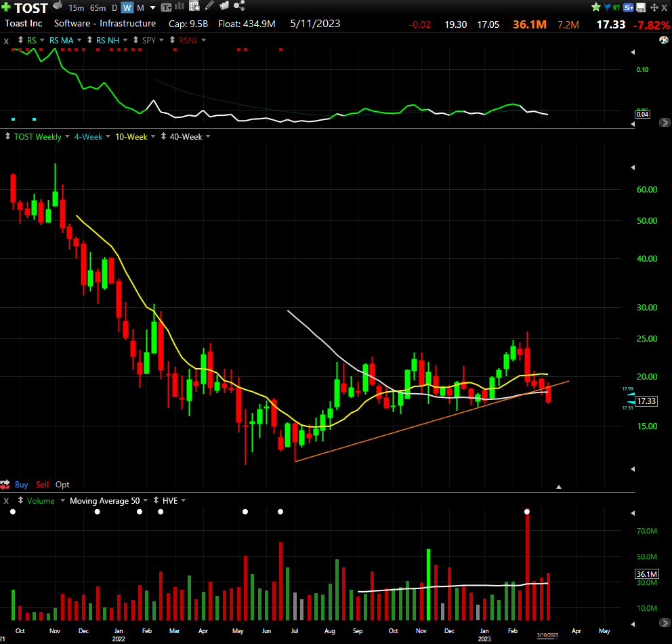Close the Volume pane with x
Image resolution: width=672 pixels, height=644 pixels.
click(6, 501)
